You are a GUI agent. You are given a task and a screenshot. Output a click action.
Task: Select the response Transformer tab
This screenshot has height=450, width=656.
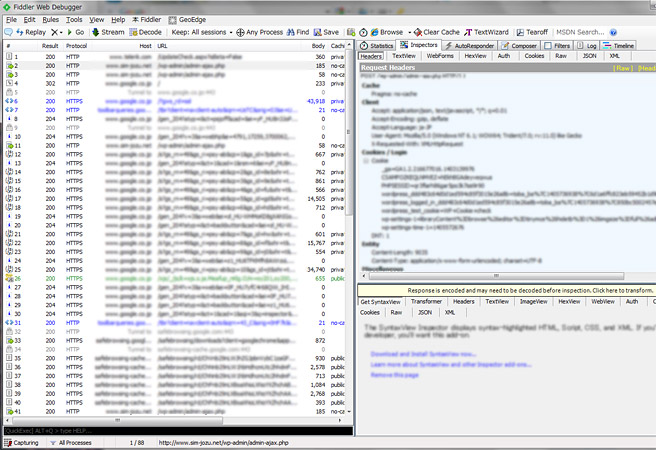click(x=426, y=302)
